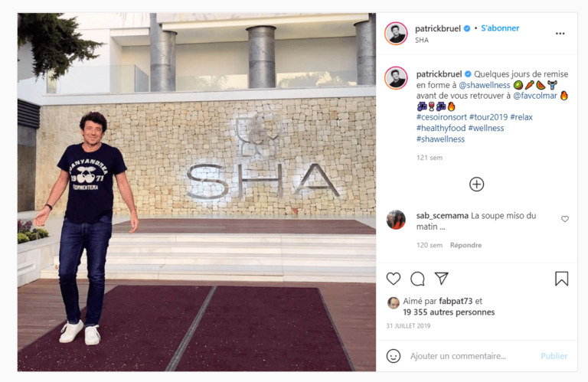
Task: Like the post with the heart icon
Action: [394, 279]
